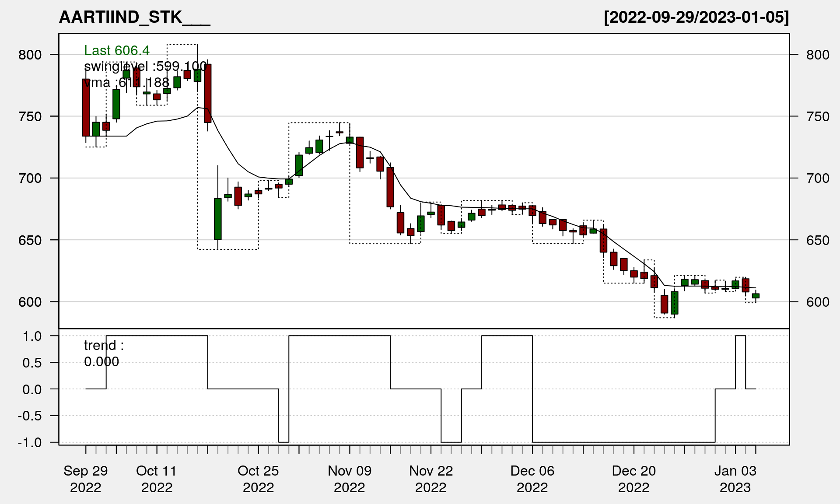The height and width of the screenshot is (504, 840).
Task: Click the tall red candle at first bar
Action: 86,108
